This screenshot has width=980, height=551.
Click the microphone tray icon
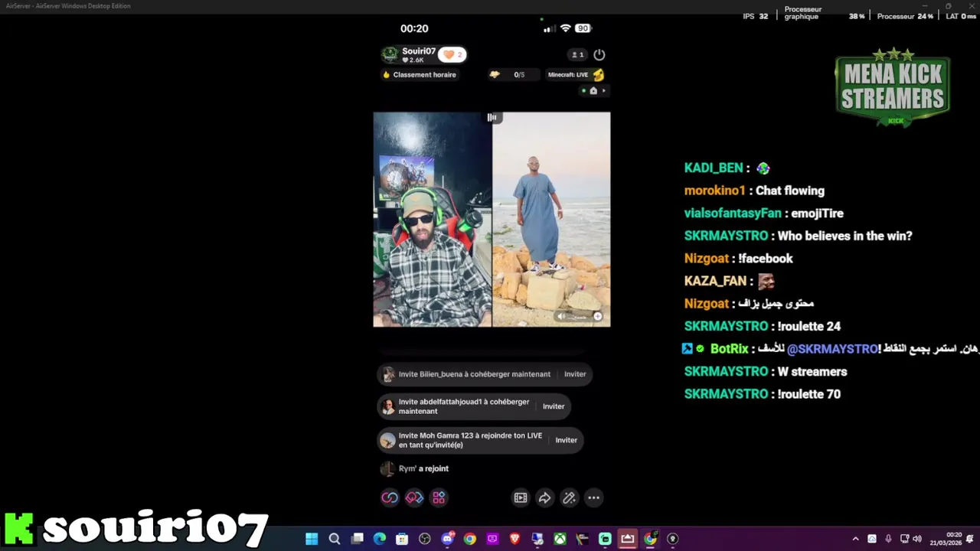click(888, 539)
